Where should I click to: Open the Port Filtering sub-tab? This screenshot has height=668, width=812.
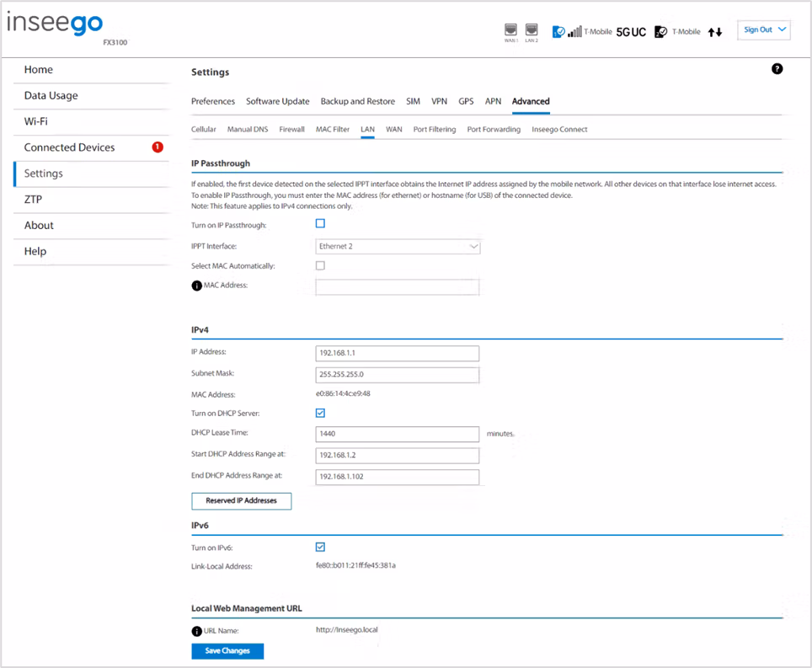pos(435,130)
